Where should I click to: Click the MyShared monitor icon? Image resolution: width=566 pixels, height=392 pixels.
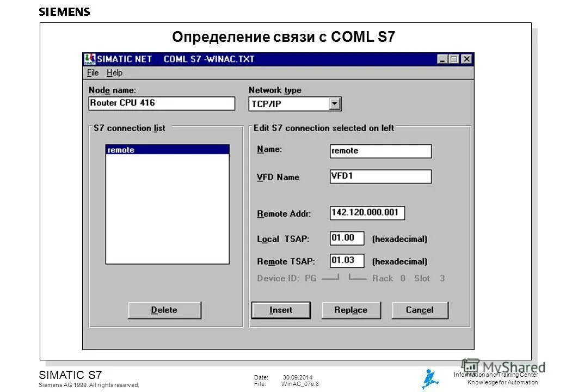pos(471,366)
